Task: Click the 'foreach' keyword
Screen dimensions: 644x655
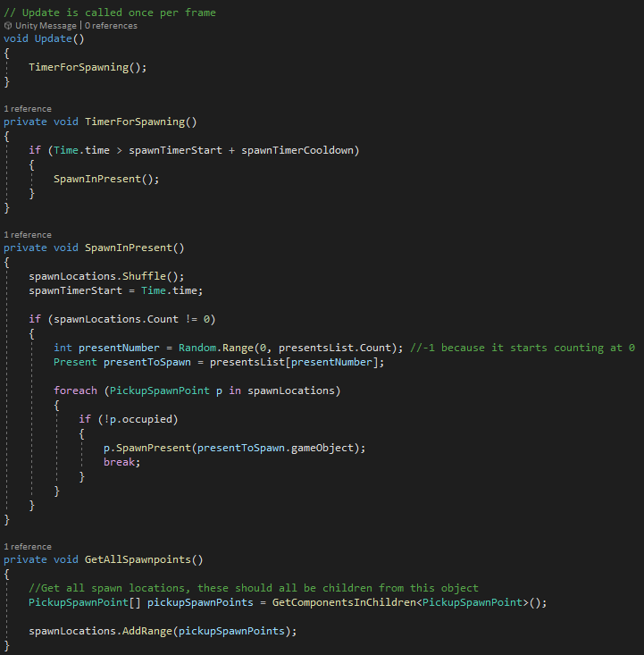Action: pyautogui.click(x=75, y=391)
